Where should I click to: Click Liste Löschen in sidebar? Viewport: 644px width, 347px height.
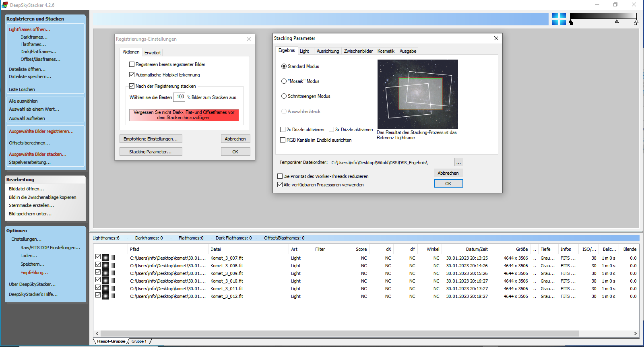click(x=22, y=89)
